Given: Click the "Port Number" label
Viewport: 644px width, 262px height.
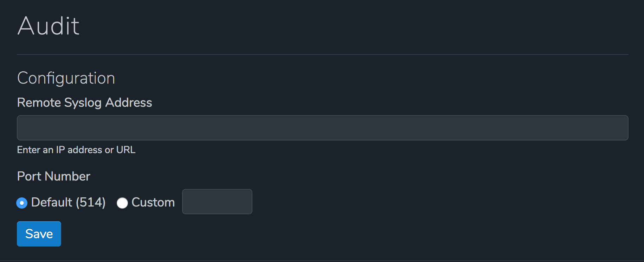Looking at the screenshot, I should click(x=54, y=176).
